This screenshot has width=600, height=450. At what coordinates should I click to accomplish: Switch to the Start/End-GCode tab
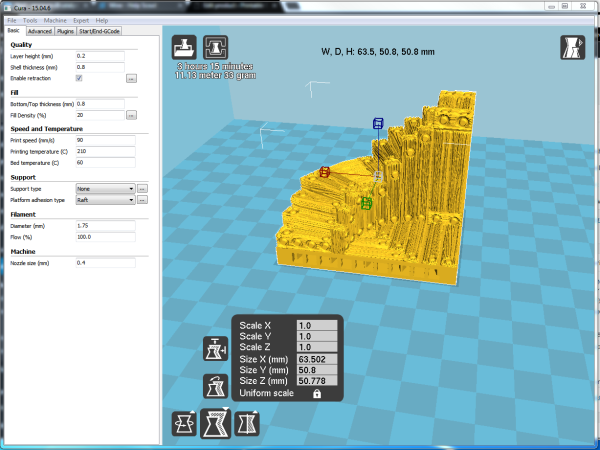tap(100, 31)
